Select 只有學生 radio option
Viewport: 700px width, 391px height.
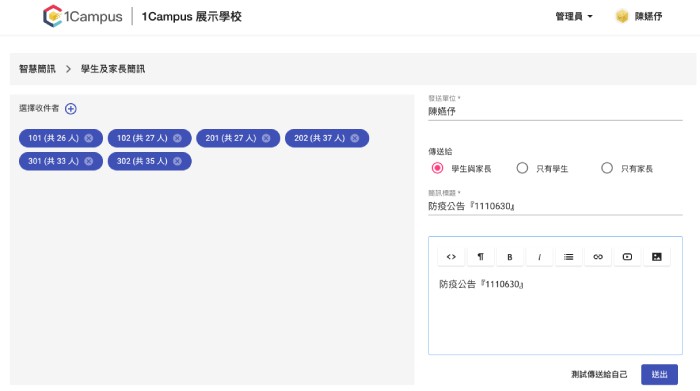click(522, 168)
